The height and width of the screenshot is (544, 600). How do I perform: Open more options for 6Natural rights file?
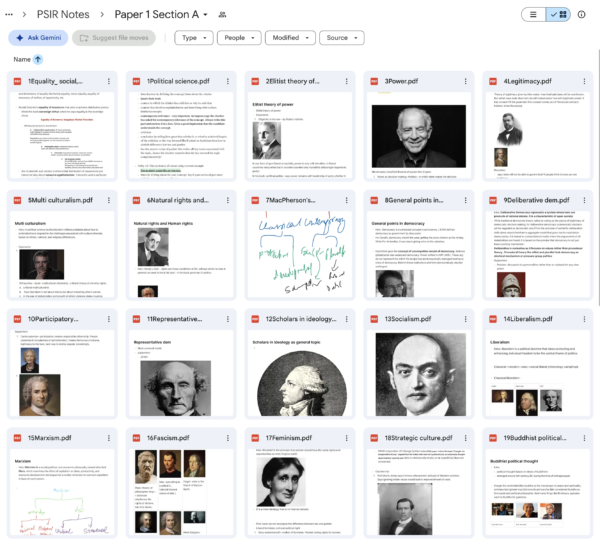pyautogui.click(x=228, y=200)
